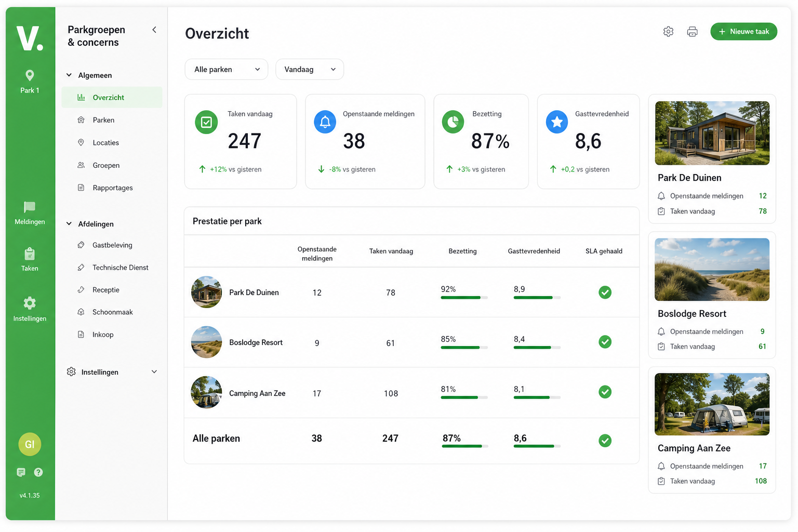Expand Instellingen in navigation panel

coord(154,372)
